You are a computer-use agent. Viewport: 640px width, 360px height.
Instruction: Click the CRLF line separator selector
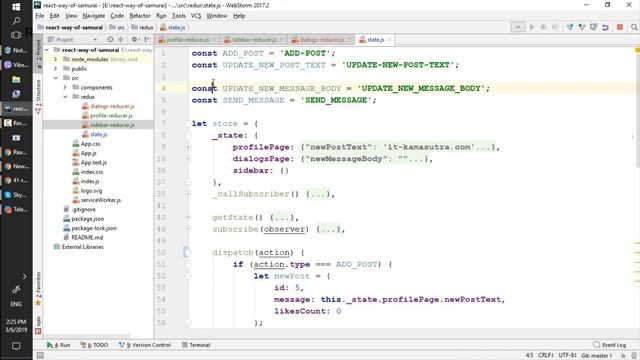[x=546, y=356]
